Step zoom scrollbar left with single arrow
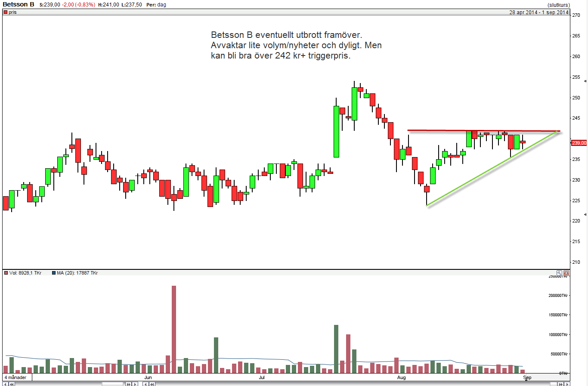Screen dimensions: 588x386 pos(5,384)
